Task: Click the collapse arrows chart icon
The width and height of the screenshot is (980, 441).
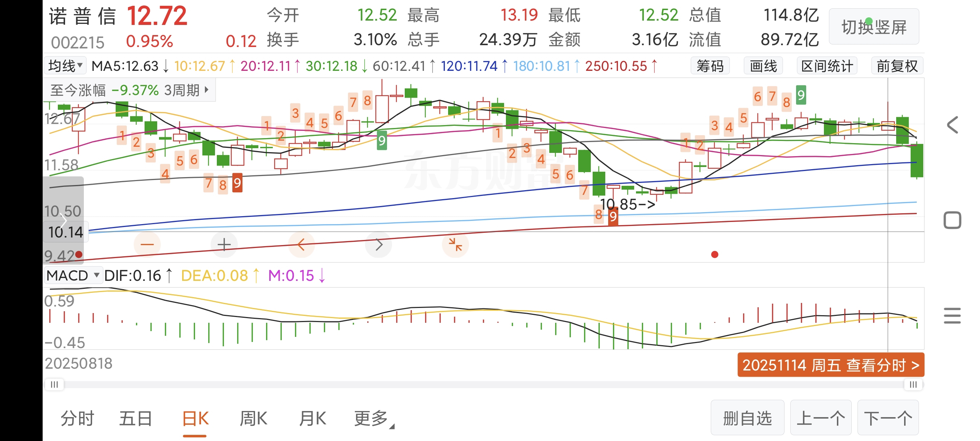Action: coord(455,245)
